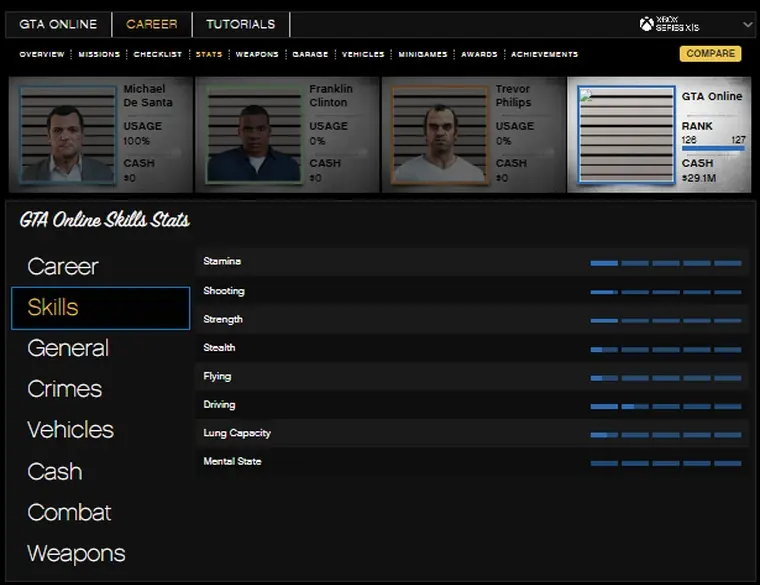Click the GTA Online character avatar image
760x585 pixels.
(625, 134)
